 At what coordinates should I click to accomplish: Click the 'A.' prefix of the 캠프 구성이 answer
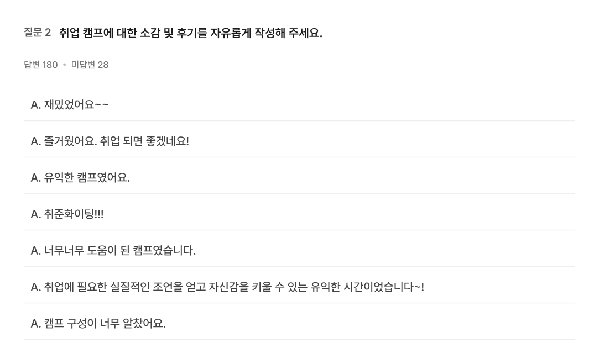36,324
